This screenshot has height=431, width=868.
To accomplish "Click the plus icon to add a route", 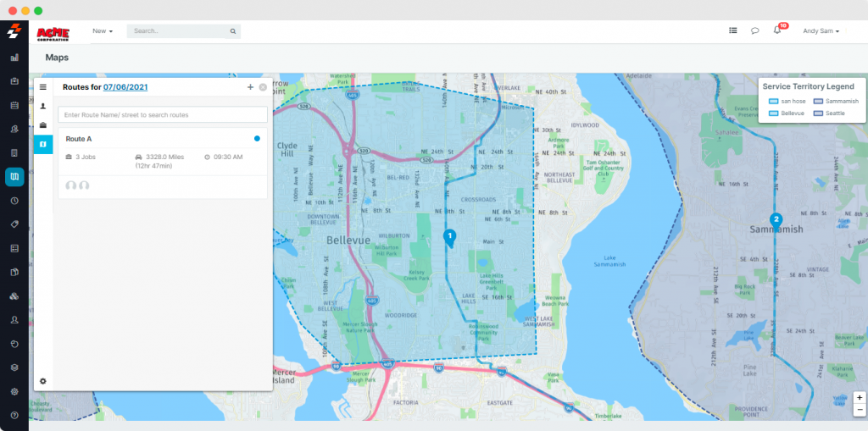I will pyautogui.click(x=250, y=87).
